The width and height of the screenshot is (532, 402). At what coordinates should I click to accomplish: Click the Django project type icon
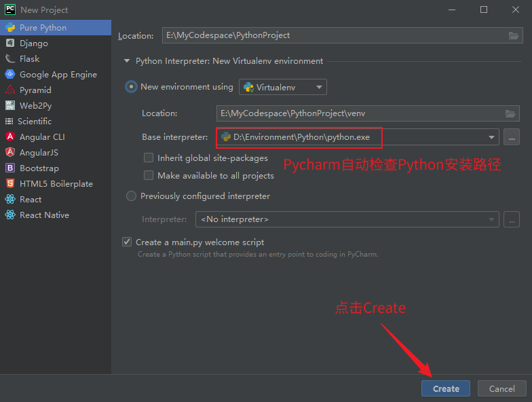10,43
